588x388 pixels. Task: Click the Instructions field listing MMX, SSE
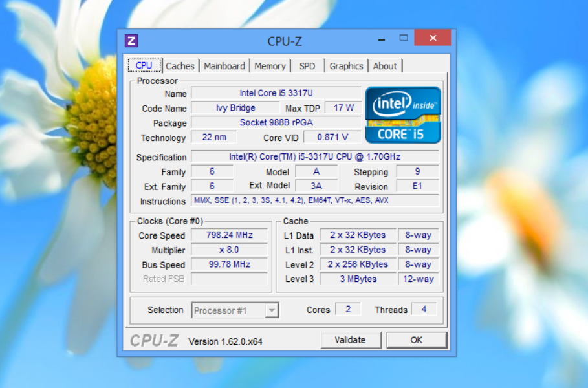314,201
